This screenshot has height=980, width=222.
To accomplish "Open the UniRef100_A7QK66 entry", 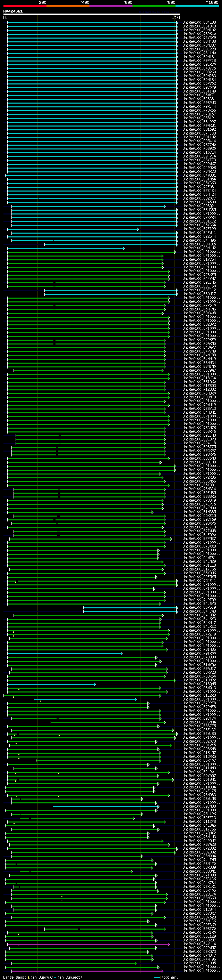I will click(x=199, y=110).
